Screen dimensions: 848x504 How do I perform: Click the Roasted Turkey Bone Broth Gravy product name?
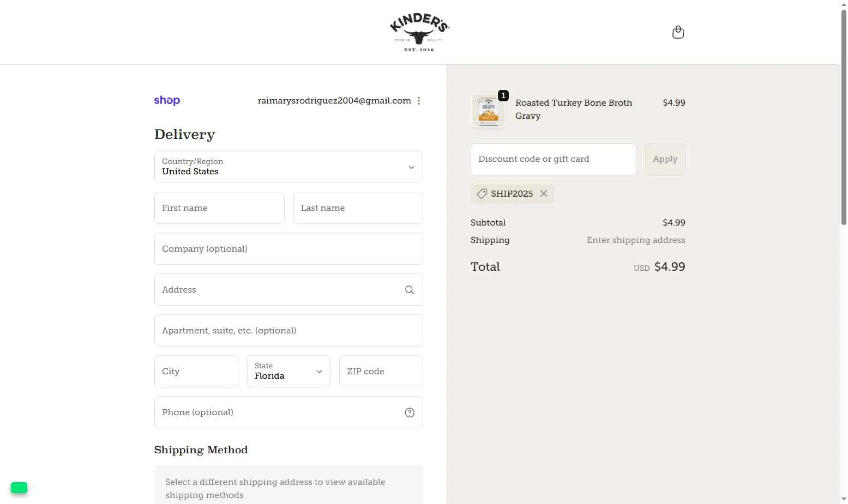coord(574,109)
